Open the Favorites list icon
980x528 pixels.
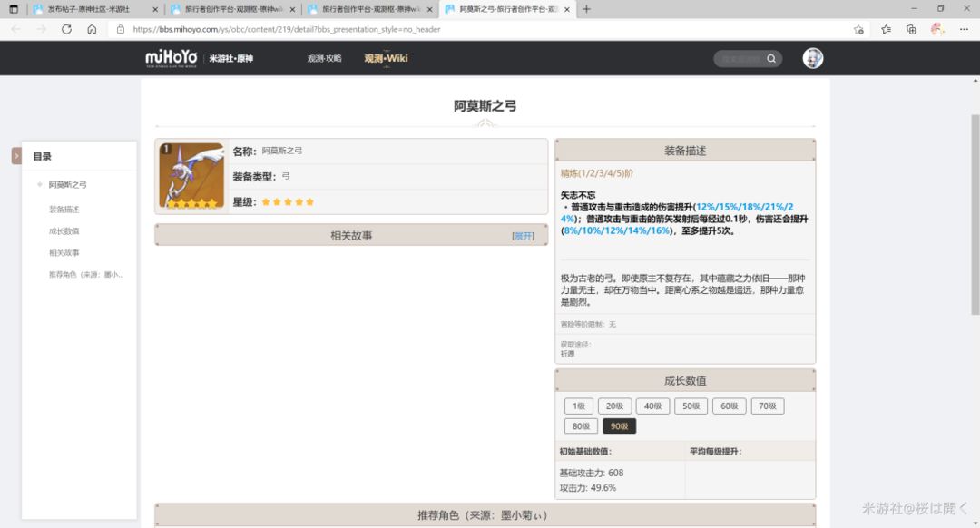(887, 29)
